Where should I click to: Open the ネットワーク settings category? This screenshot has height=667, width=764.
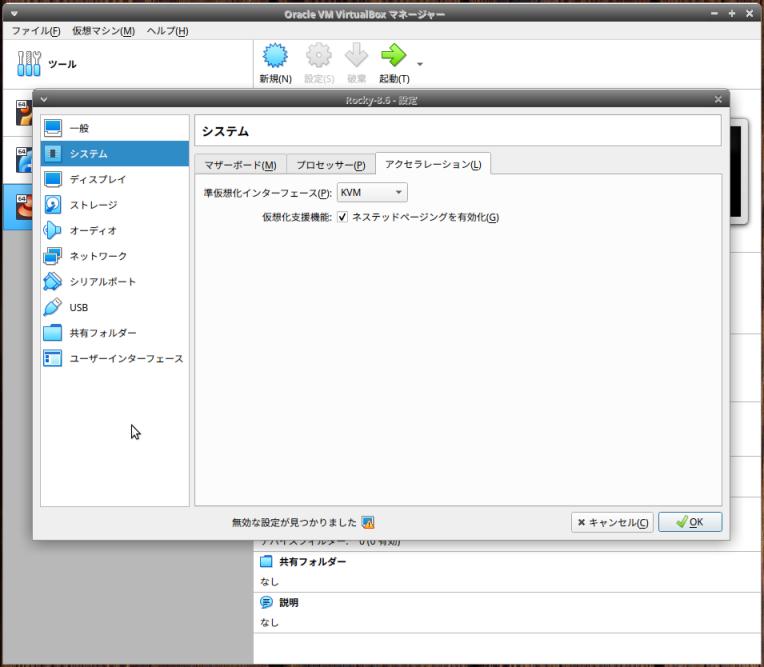click(x=115, y=256)
